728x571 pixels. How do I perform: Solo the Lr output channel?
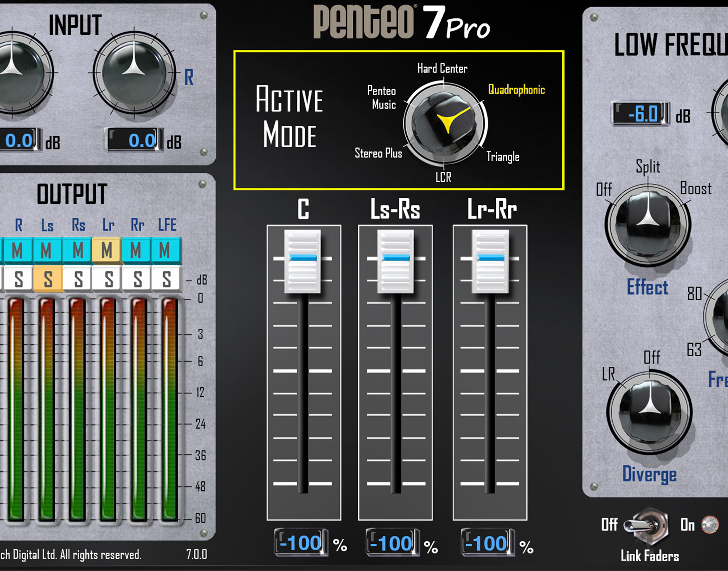[107, 279]
